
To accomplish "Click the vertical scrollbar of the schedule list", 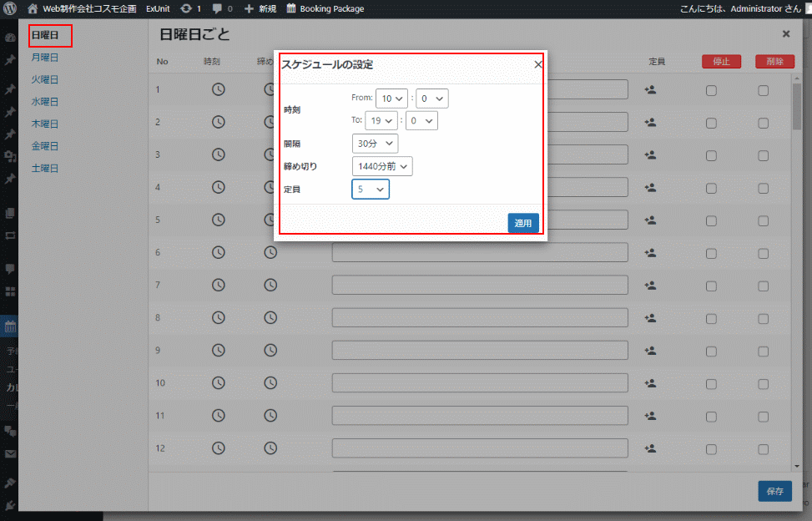I will point(796,250).
